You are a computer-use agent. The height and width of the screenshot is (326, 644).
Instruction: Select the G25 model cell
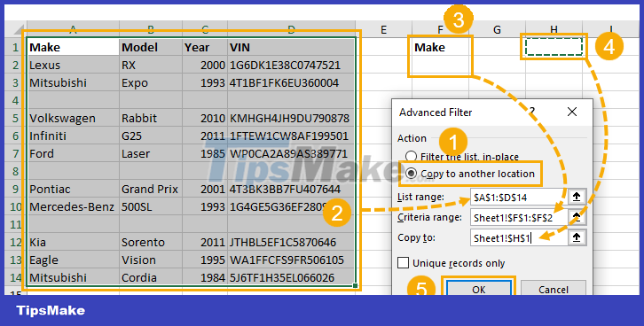tap(151, 136)
